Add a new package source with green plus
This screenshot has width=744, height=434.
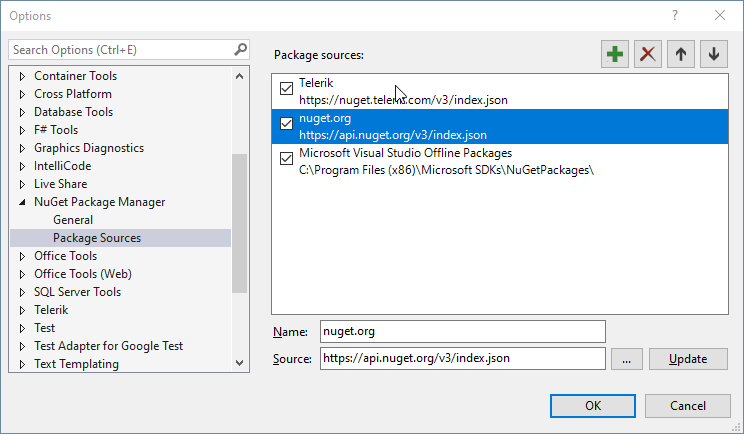[x=614, y=54]
